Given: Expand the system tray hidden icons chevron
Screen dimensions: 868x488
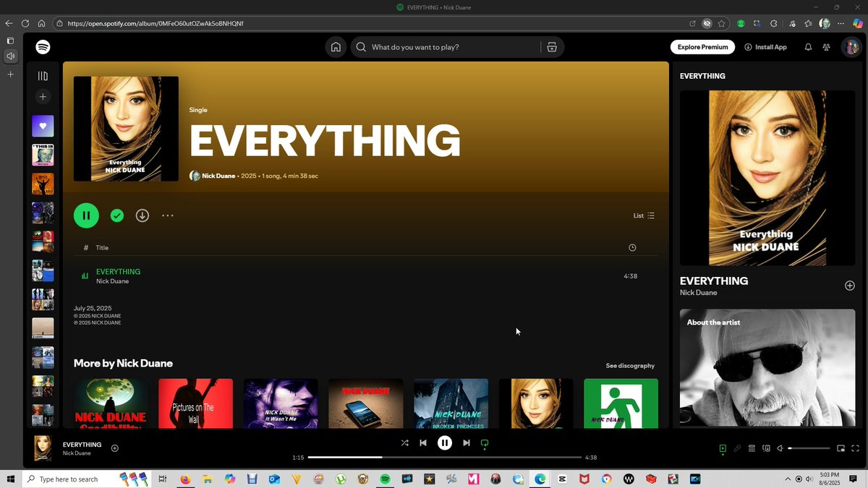Looking at the screenshot, I should pyautogui.click(x=788, y=479).
